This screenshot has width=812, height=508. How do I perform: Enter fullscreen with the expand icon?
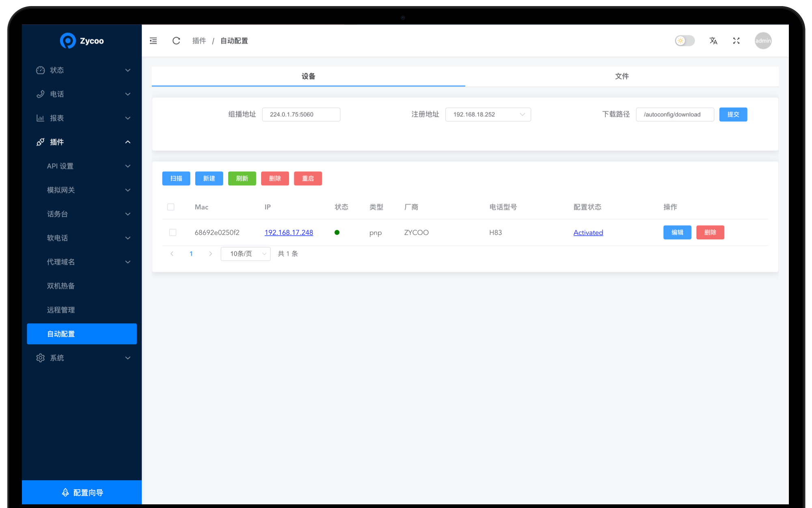tap(736, 41)
